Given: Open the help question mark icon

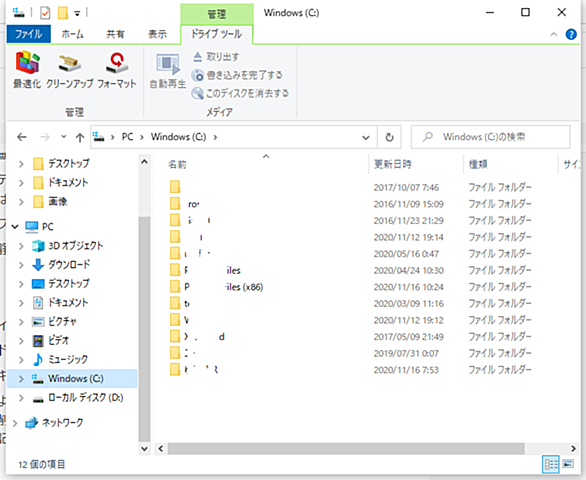Looking at the screenshot, I should [x=571, y=34].
